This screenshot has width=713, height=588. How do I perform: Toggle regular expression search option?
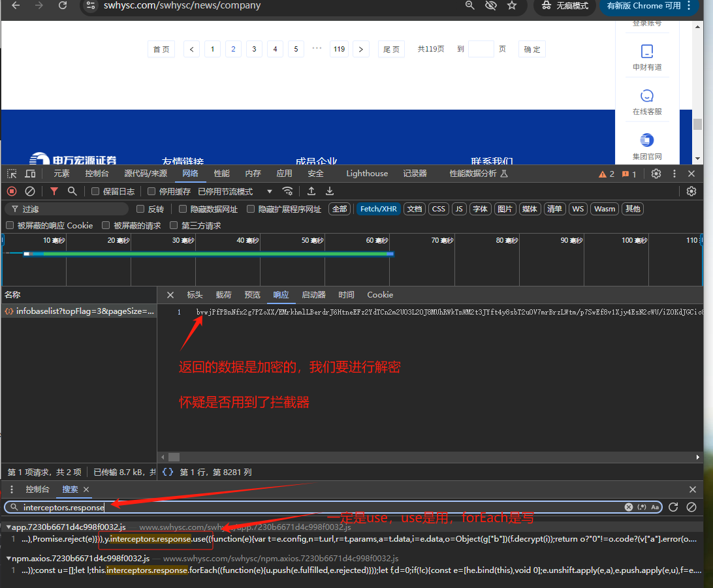point(642,507)
